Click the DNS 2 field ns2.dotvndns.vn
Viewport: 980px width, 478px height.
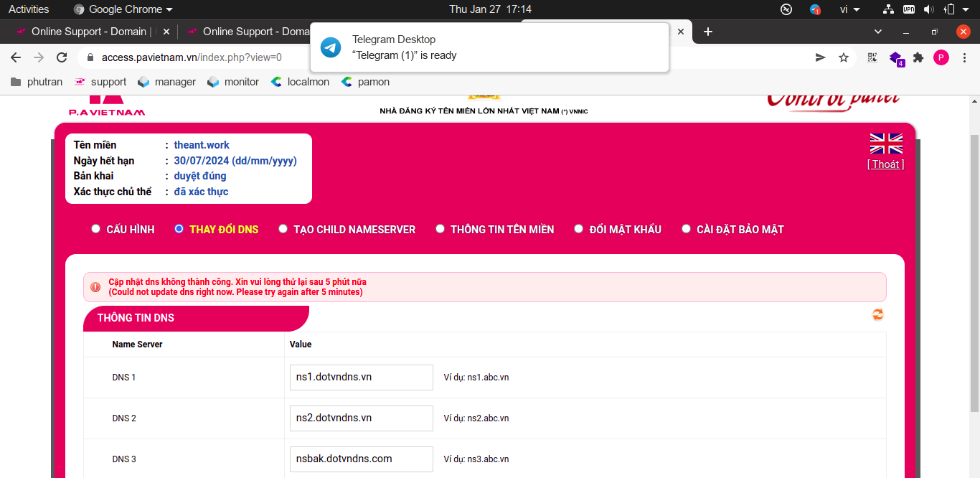point(362,418)
